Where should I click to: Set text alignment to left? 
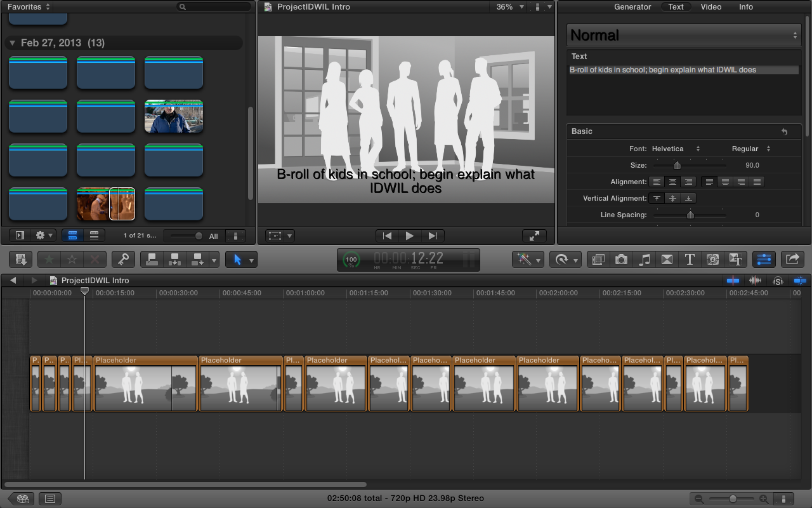[657, 182]
